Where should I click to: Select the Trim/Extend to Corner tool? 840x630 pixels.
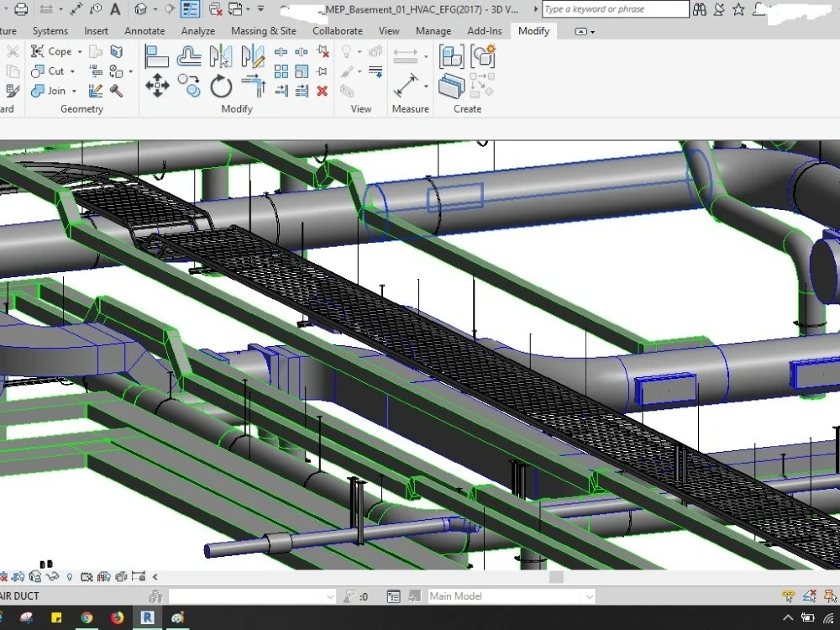252,84
